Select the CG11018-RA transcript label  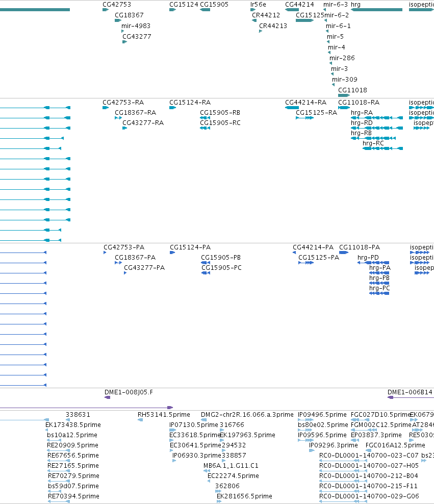click(359, 103)
